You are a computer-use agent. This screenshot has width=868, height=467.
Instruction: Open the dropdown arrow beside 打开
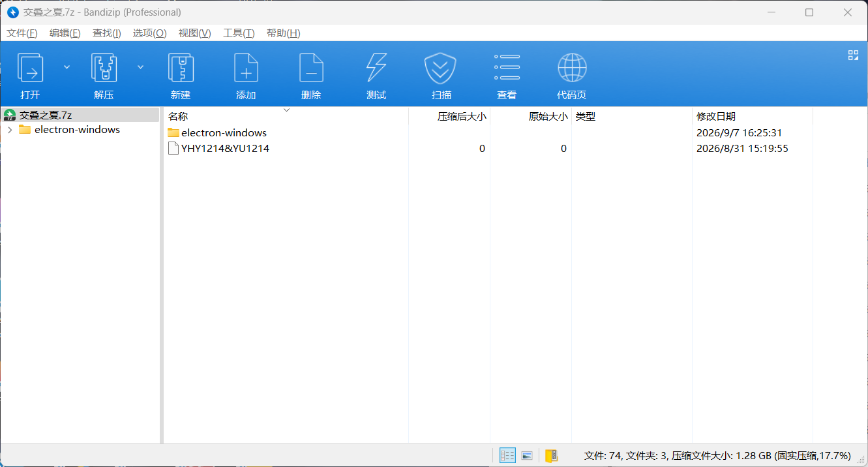[x=67, y=67]
